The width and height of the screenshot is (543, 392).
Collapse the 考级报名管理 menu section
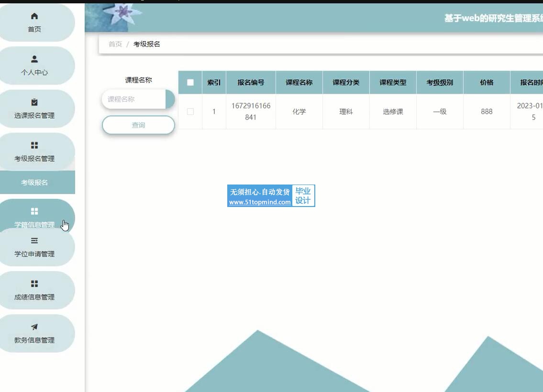[34, 158]
